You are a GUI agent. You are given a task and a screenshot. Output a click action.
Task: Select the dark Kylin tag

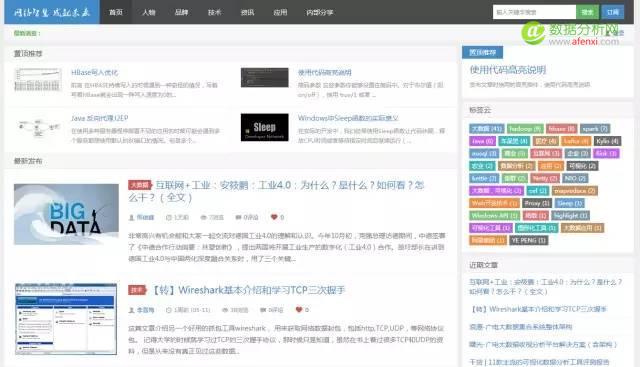pyautogui.click(x=607, y=141)
